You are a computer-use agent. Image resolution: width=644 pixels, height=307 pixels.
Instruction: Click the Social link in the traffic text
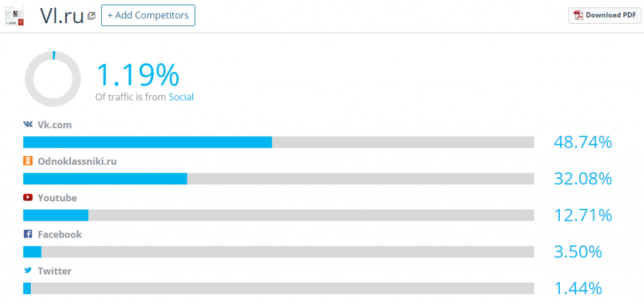(x=181, y=97)
